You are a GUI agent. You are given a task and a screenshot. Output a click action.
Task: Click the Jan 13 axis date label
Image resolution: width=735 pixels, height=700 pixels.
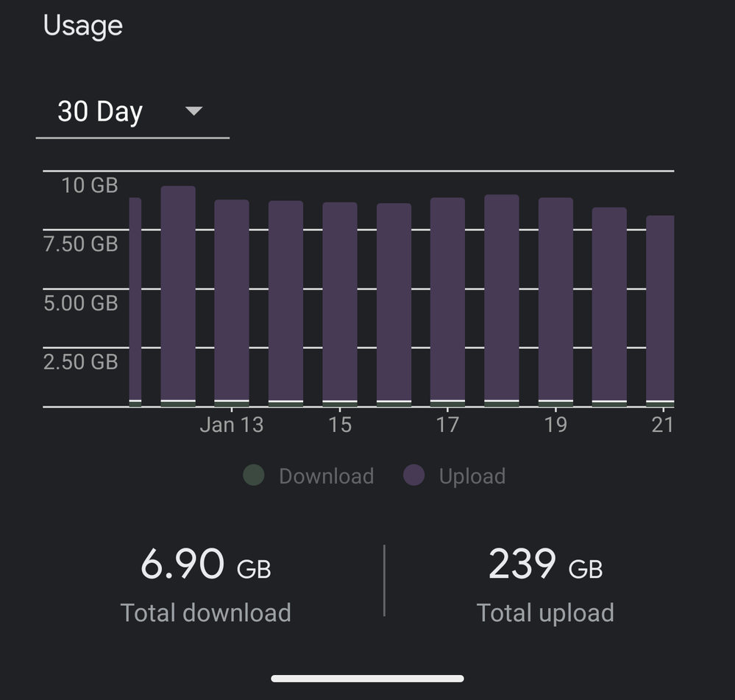[231, 425]
